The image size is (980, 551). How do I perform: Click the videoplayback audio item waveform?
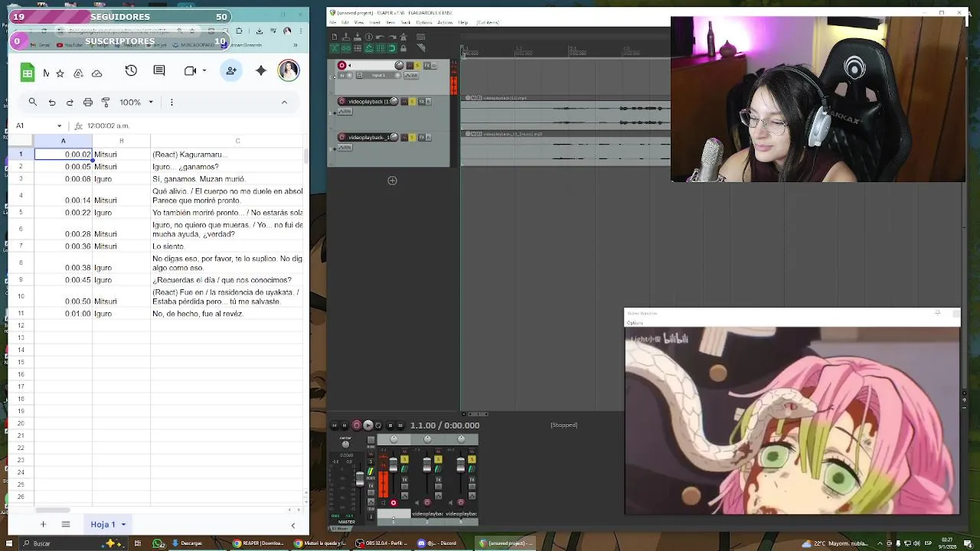(565, 115)
